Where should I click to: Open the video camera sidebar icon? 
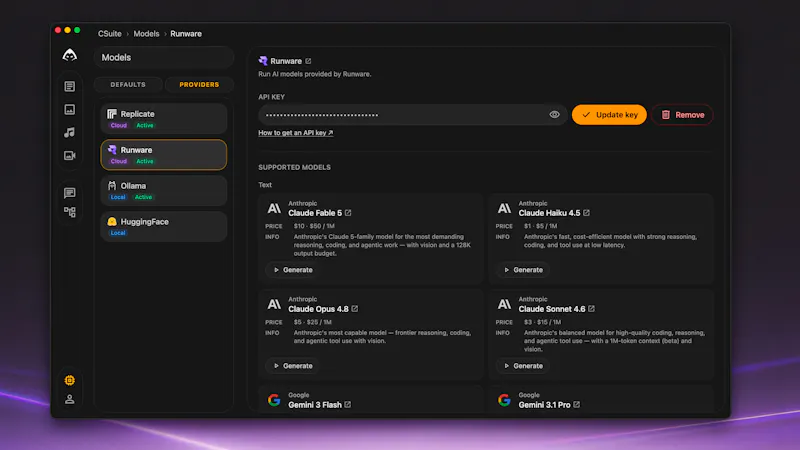[70, 155]
